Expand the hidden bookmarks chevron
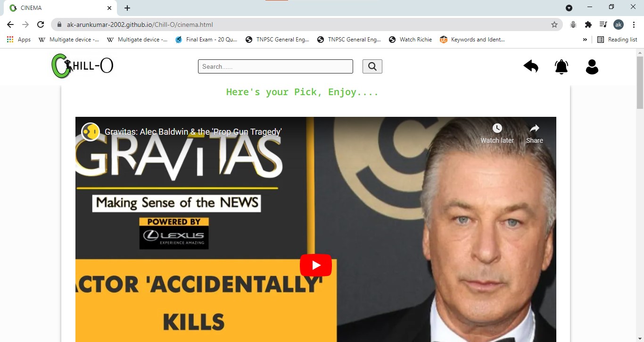This screenshot has height=342, width=644. coord(585,40)
